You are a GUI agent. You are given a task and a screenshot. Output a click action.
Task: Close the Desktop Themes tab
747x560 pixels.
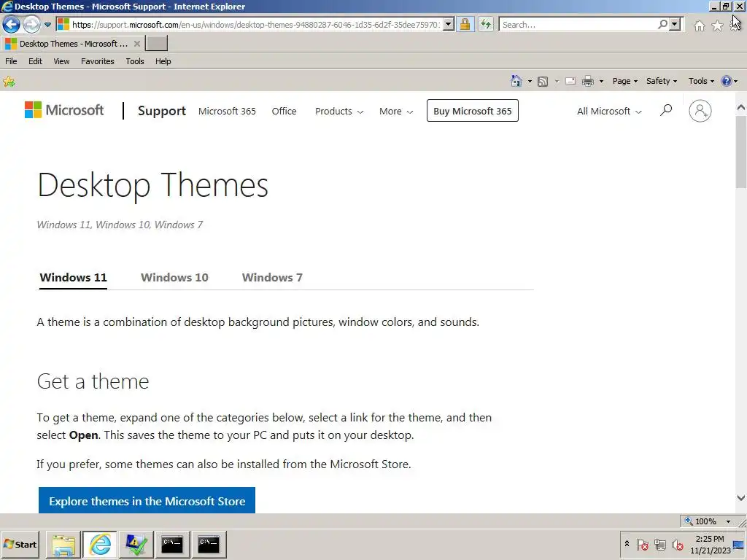pyautogui.click(x=136, y=44)
